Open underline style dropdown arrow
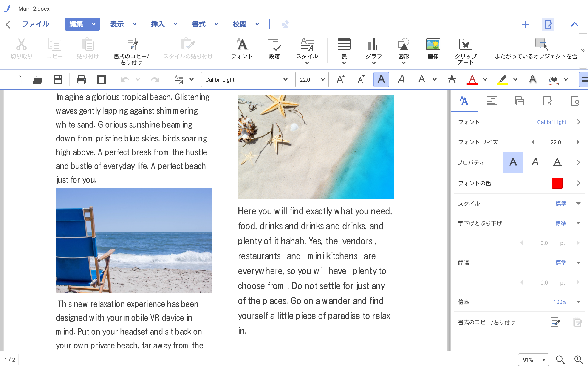The width and height of the screenshot is (588, 368). coord(435,80)
